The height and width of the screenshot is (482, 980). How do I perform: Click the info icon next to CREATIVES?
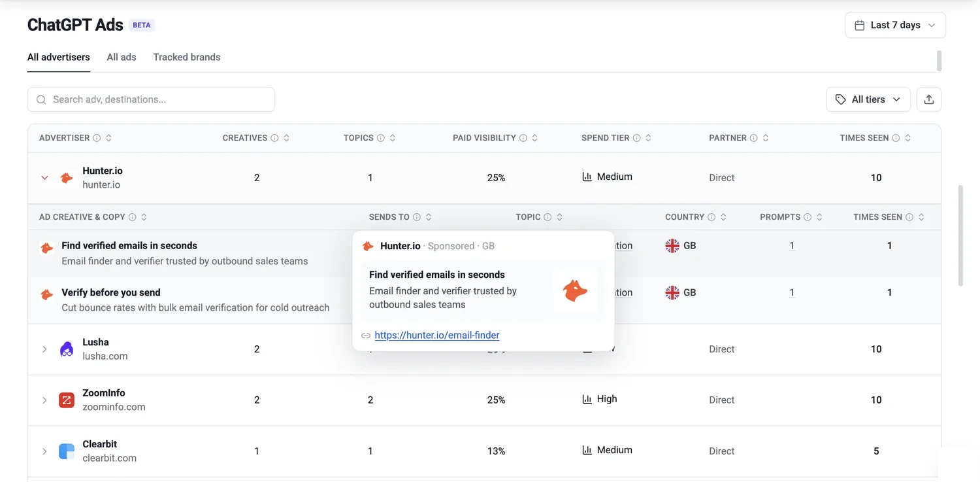click(x=274, y=138)
